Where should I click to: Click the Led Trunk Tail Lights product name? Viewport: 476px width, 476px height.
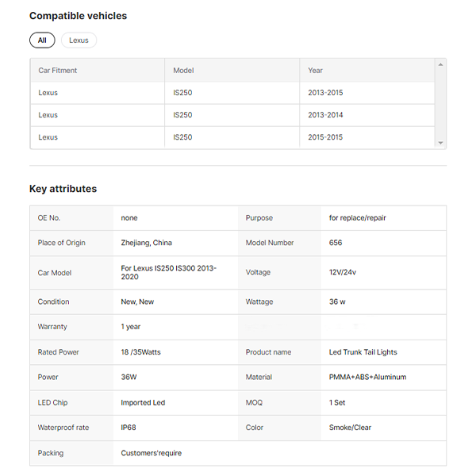363,352
